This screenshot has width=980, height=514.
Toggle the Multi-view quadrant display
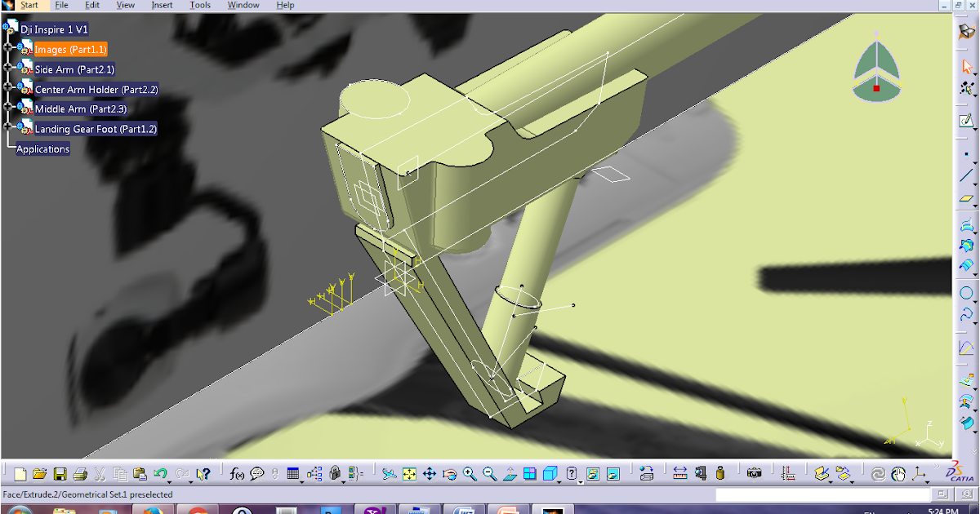click(x=529, y=472)
